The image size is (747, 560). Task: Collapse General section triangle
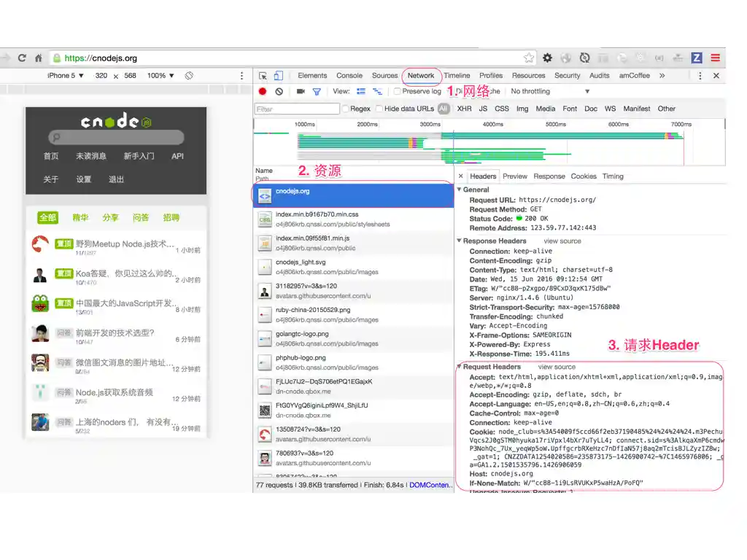(460, 190)
